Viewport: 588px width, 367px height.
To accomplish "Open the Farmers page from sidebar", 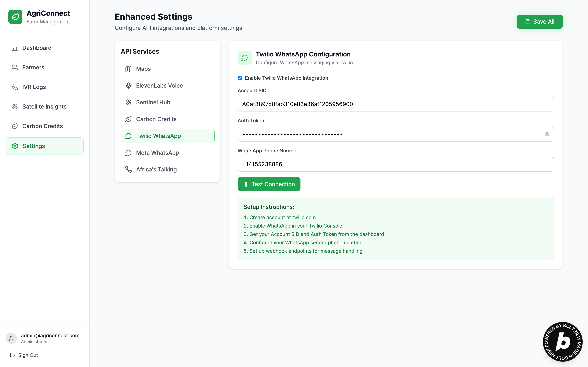I will [x=33, y=67].
